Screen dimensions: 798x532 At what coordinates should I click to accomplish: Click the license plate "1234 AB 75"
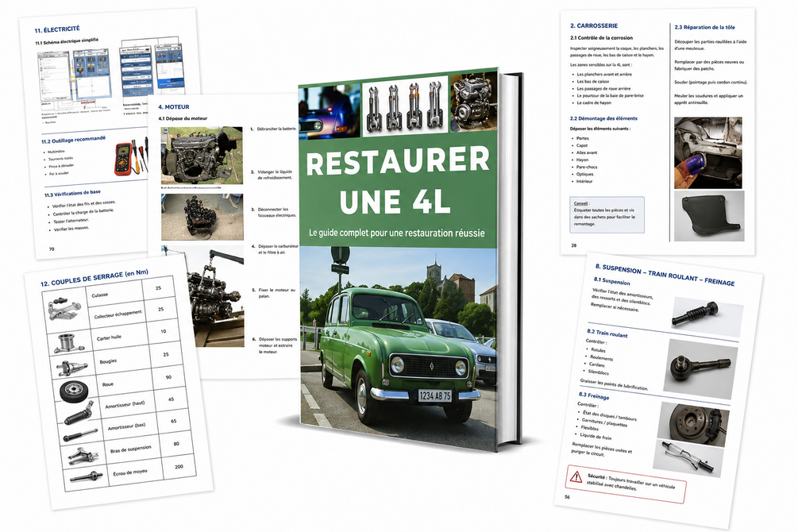[434, 395]
